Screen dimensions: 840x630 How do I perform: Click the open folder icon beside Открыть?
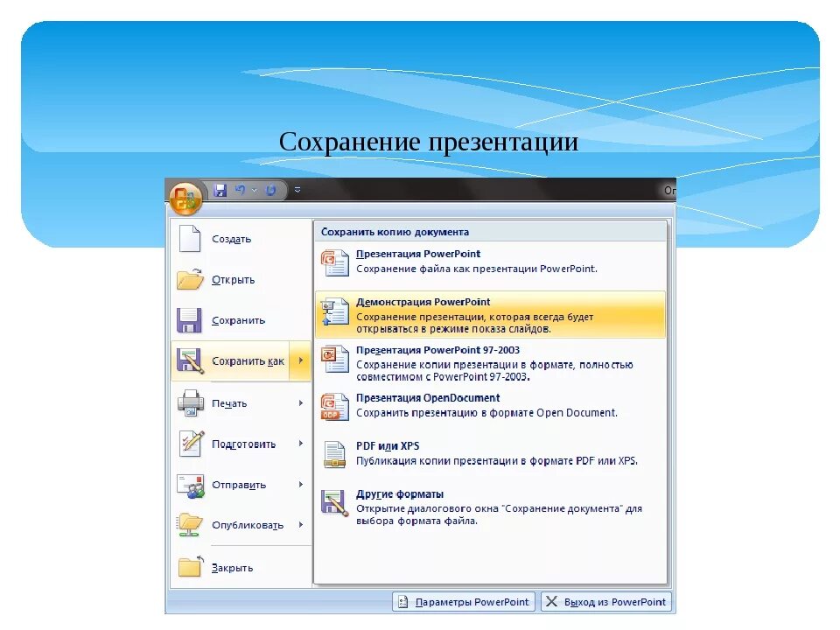click(190, 279)
